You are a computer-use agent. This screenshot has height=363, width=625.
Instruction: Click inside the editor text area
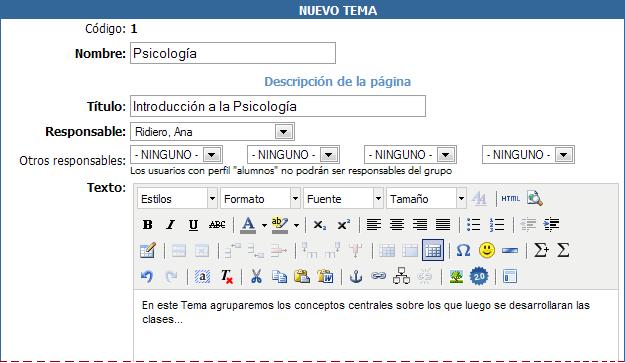coord(376,325)
